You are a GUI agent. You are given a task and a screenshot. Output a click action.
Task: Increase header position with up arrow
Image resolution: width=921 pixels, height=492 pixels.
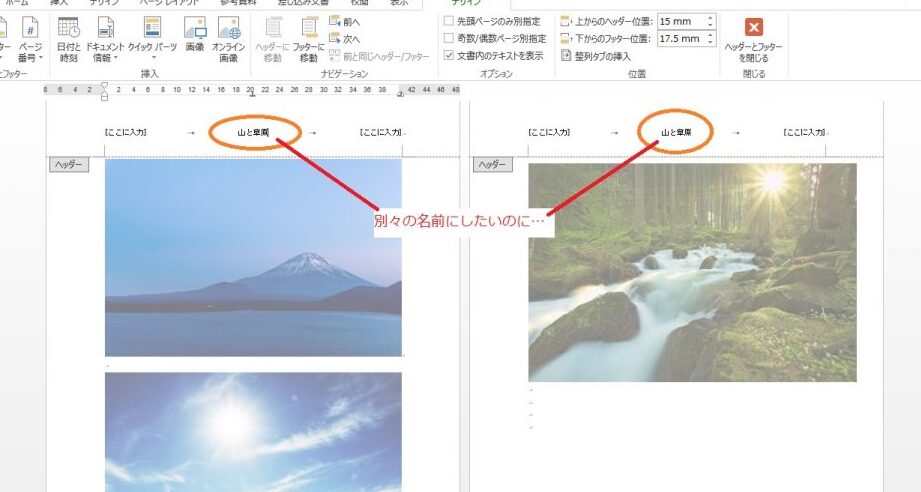[x=711, y=18]
